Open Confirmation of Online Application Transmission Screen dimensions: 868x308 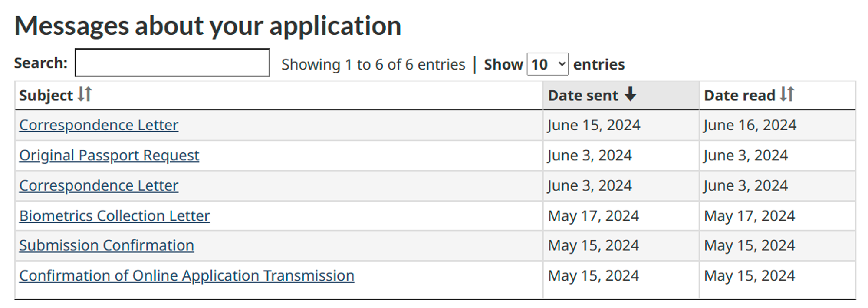187,276
